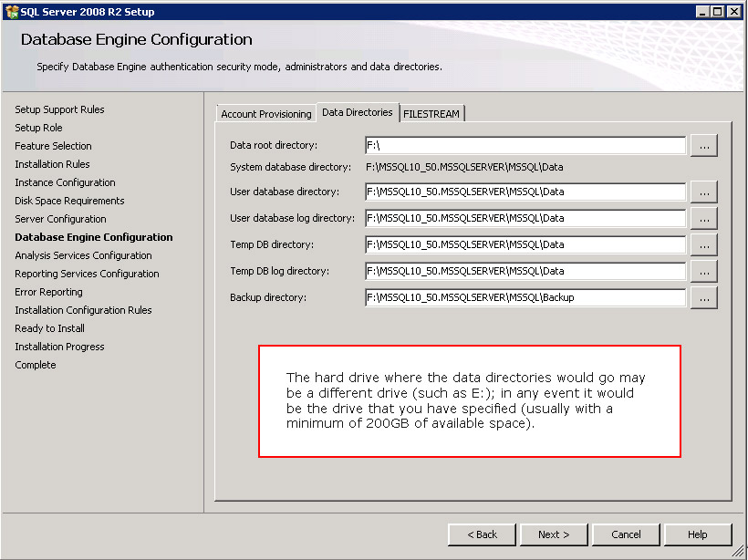Browse for the Data root directory
Viewport: 748px width, 560px height.
click(704, 146)
